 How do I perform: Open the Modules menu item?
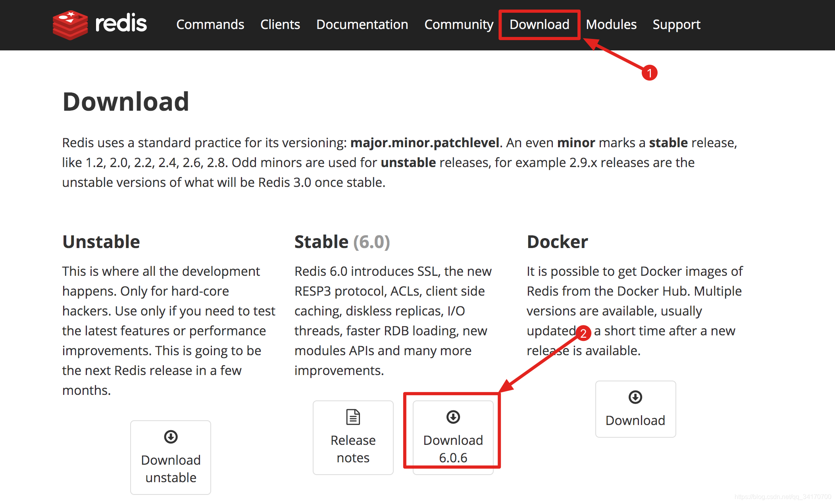[611, 25]
